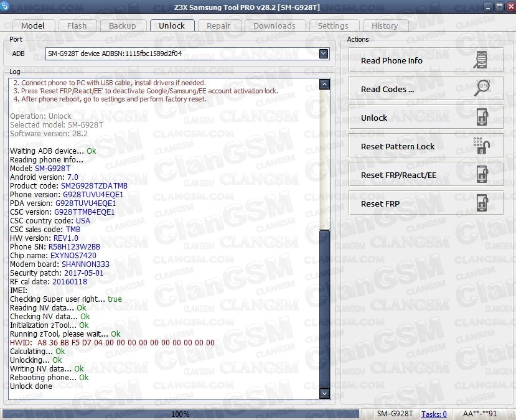516x420 pixels.
Task: Click 'Software version: 28.2' log line
Action: [49, 134]
